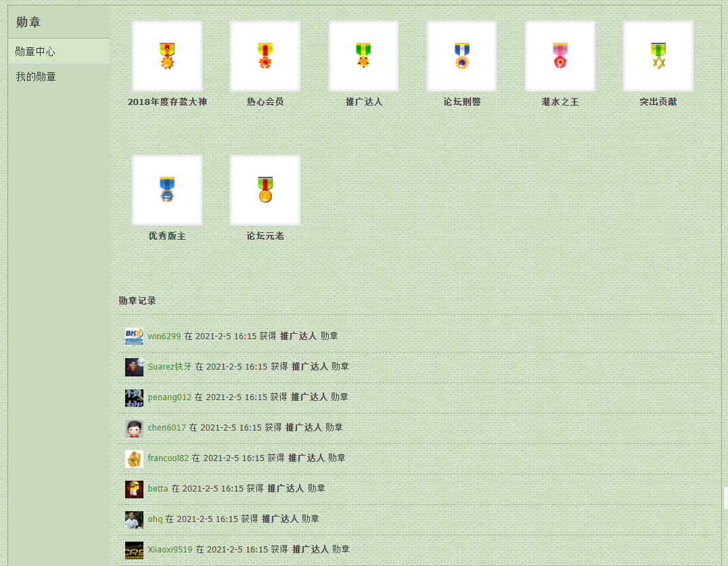The width and height of the screenshot is (728, 566).
Task: View the 论坛刑警 medal icon
Action: (x=462, y=56)
